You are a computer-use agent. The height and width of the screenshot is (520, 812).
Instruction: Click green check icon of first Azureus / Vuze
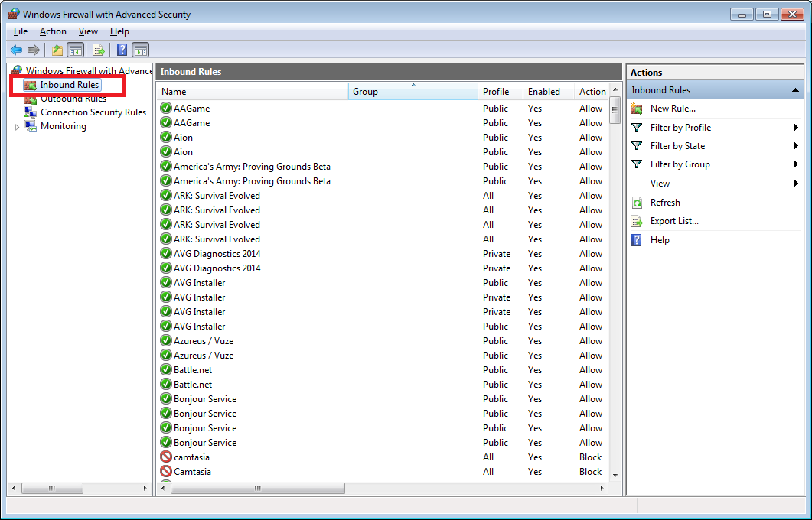click(x=166, y=341)
